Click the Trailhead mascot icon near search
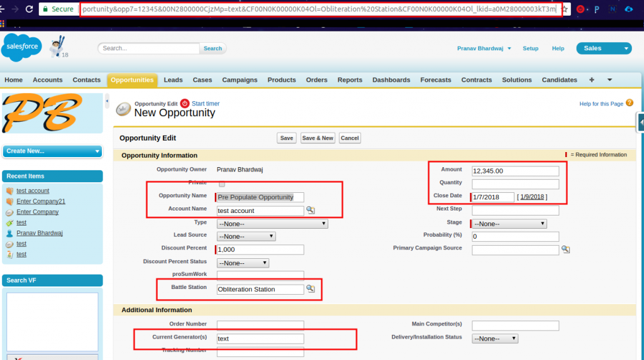The height and width of the screenshot is (360, 644). (x=57, y=46)
